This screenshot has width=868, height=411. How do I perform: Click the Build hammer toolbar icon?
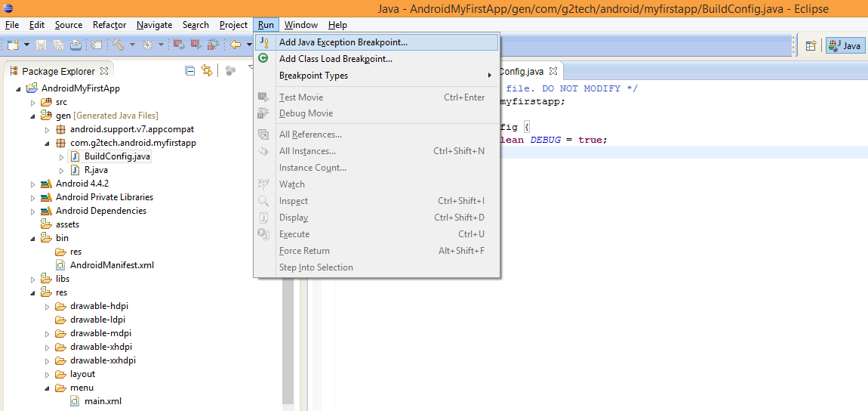point(118,45)
